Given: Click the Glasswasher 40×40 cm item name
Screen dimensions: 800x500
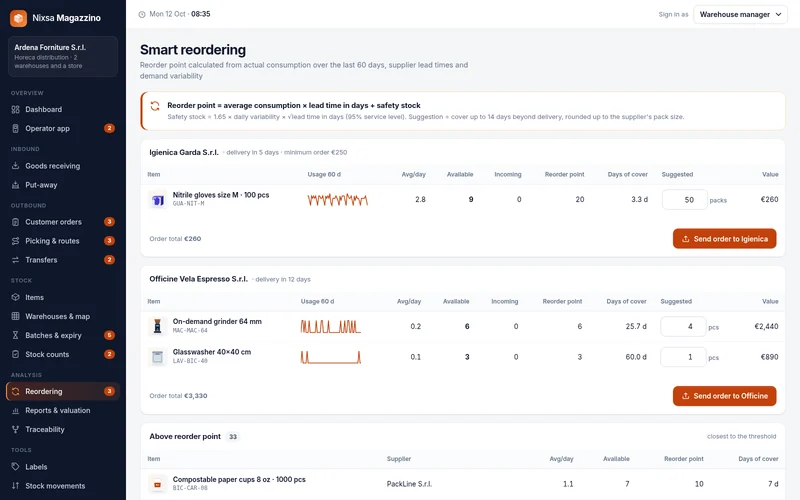Looking at the screenshot, I should point(212,352).
